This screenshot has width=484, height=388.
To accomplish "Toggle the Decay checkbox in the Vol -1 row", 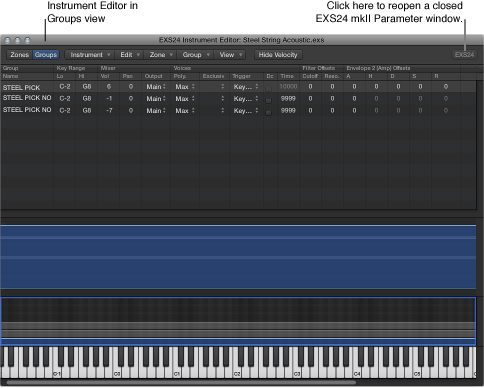I will point(268,101).
